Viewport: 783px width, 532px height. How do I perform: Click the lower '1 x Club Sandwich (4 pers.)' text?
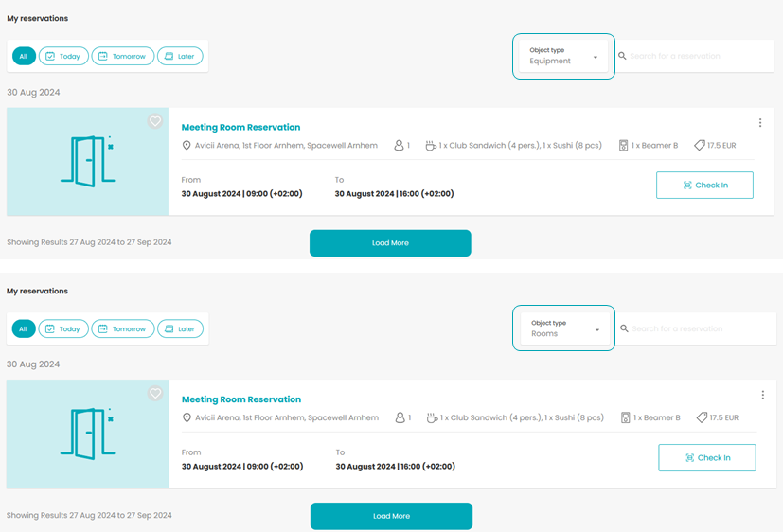click(x=491, y=417)
